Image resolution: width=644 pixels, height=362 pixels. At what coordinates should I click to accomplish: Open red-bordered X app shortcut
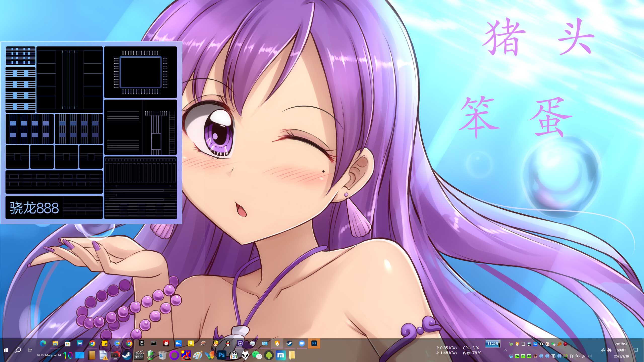(x=186, y=355)
